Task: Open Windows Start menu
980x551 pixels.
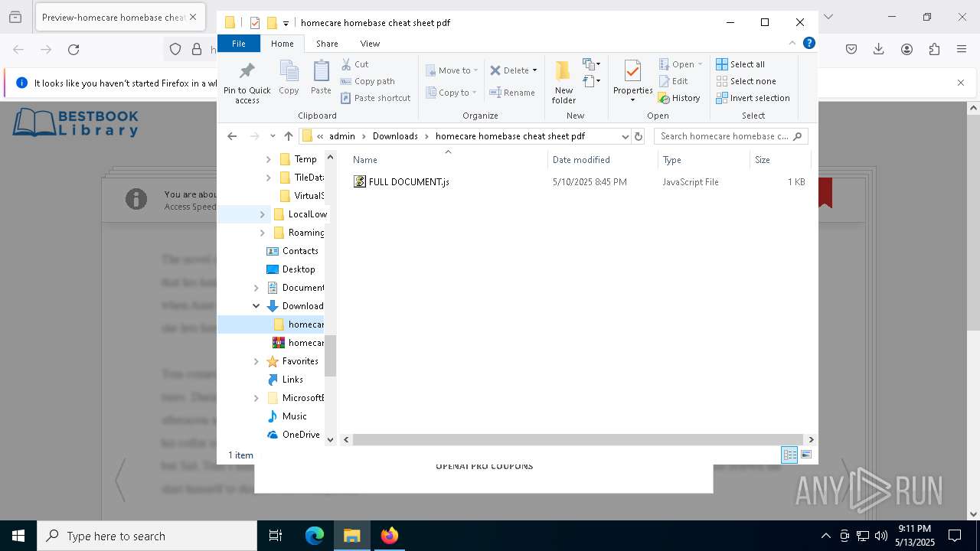Action: pos(18,536)
